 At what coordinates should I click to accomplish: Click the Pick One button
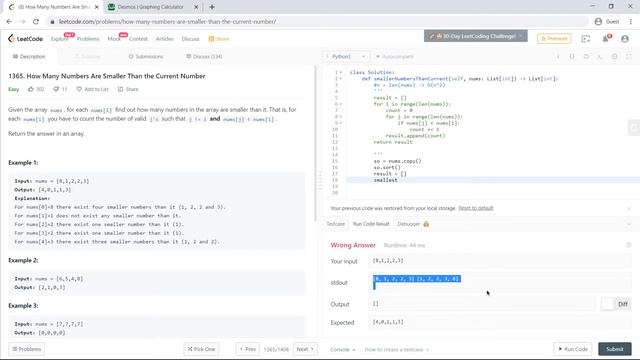(x=201, y=349)
